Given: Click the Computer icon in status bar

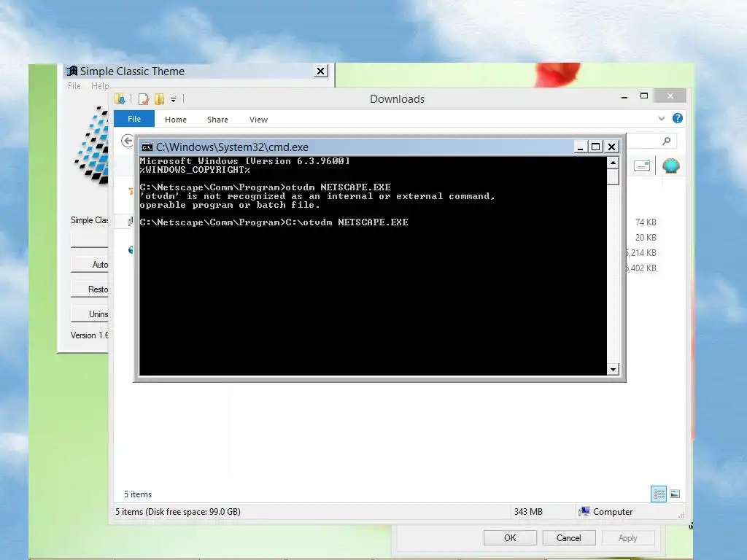Looking at the screenshot, I should (x=584, y=511).
